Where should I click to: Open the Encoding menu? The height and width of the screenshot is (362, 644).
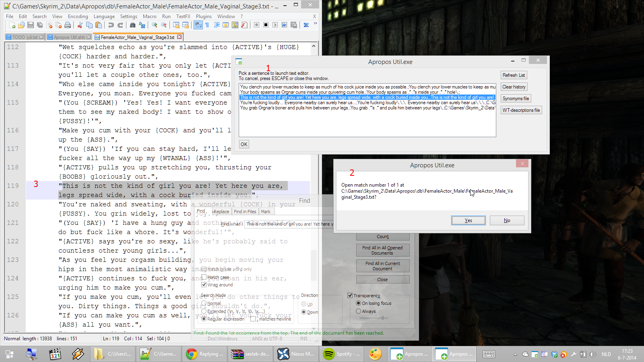(78, 16)
